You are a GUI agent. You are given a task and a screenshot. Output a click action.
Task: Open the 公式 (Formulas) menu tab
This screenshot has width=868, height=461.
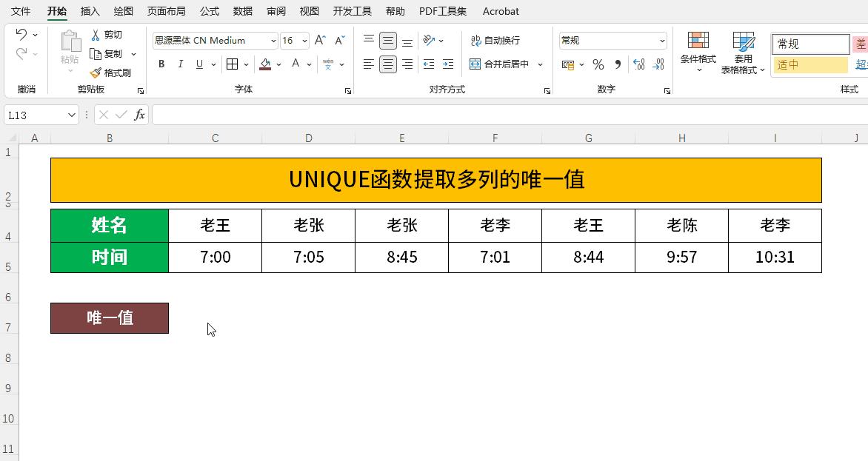208,11
